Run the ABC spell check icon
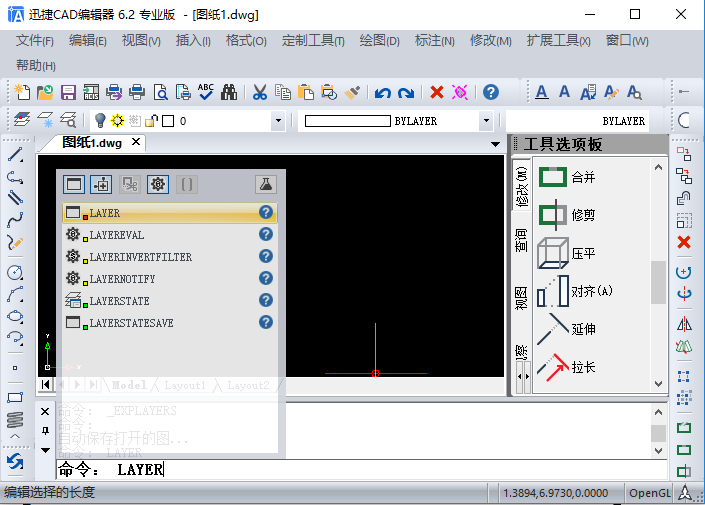Image resolution: width=705 pixels, height=505 pixels. tap(206, 92)
